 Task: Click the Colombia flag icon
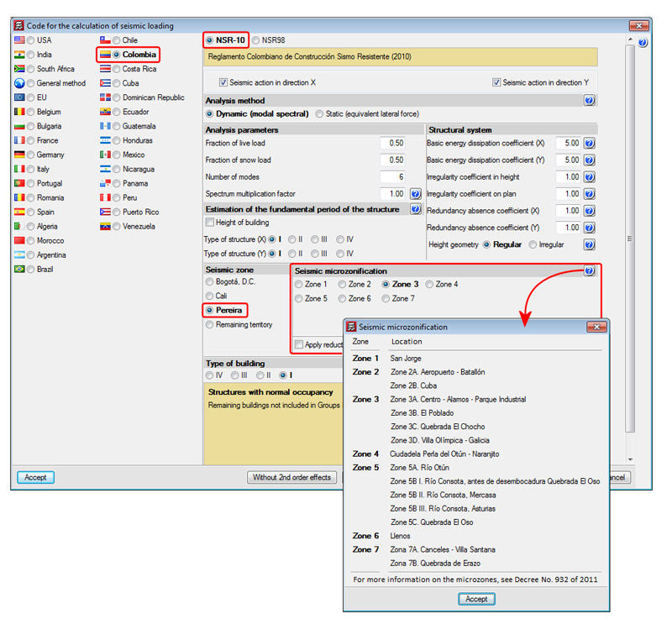(105, 55)
